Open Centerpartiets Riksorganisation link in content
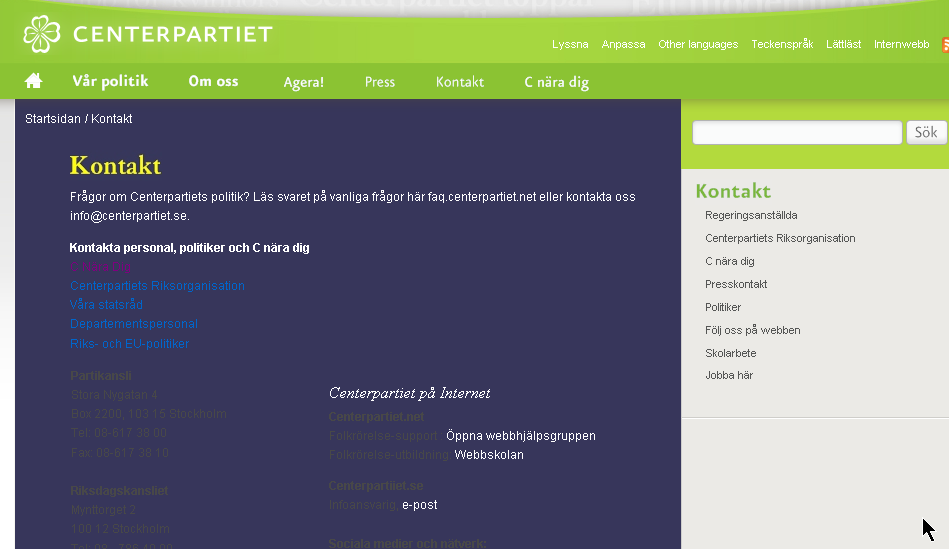 (157, 286)
